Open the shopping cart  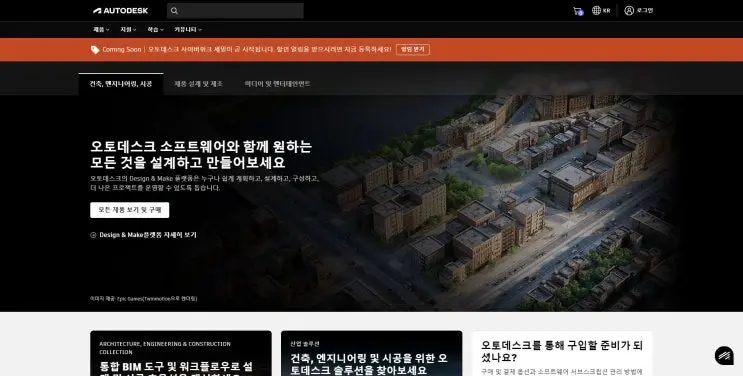point(578,11)
